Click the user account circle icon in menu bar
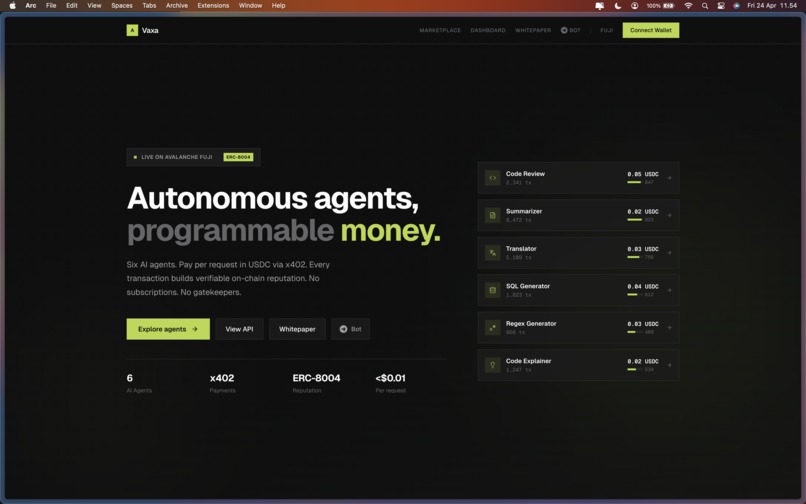The width and height of the screenshot is (806, 504). click(x=635, y=6)
